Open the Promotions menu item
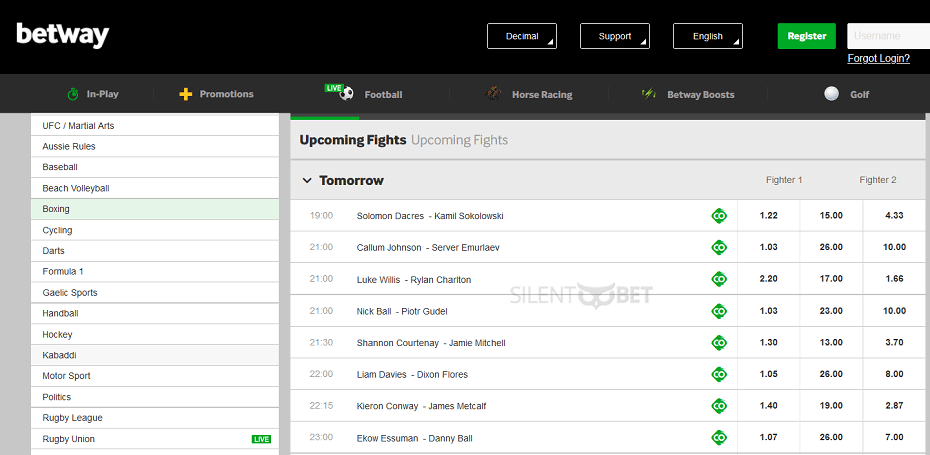The image size is (930, 455). [216, 94]
